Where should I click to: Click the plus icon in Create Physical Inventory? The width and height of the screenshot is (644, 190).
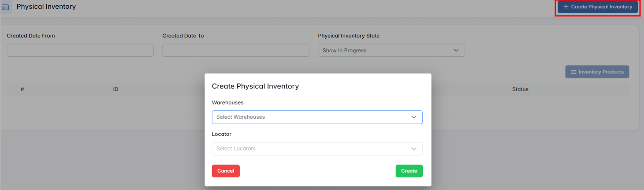tap(566, 7)
